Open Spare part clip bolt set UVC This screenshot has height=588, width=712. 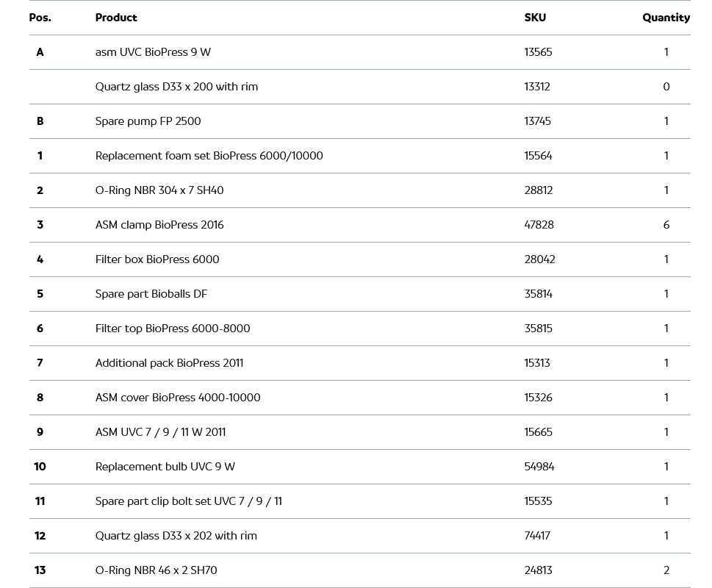(x=189, y=501)
